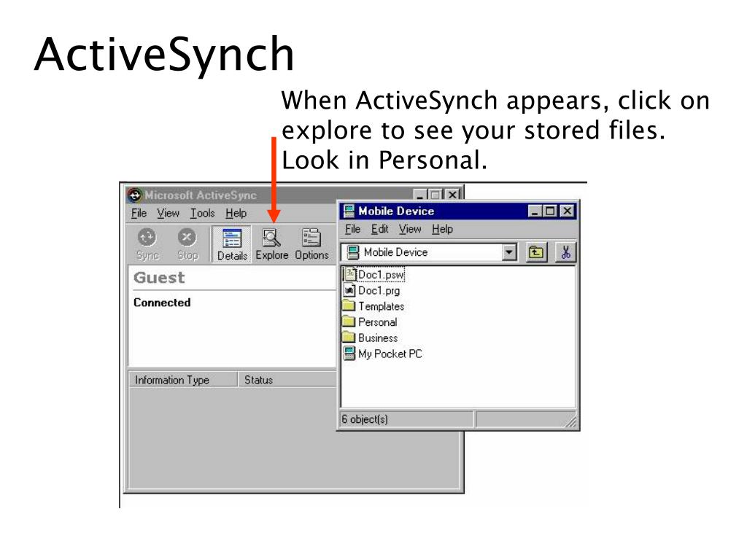
Task: Click the Mobile Device title bar icon
Action: coord(349,211)
